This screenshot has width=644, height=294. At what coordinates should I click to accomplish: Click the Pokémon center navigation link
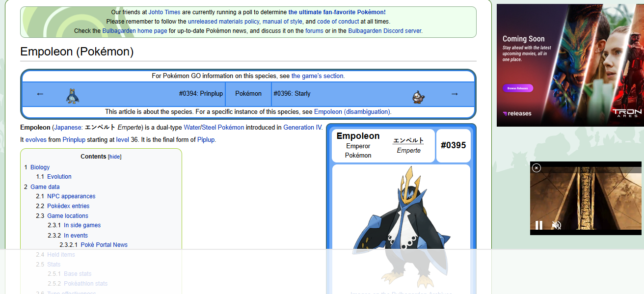click(x=248, y=94)
